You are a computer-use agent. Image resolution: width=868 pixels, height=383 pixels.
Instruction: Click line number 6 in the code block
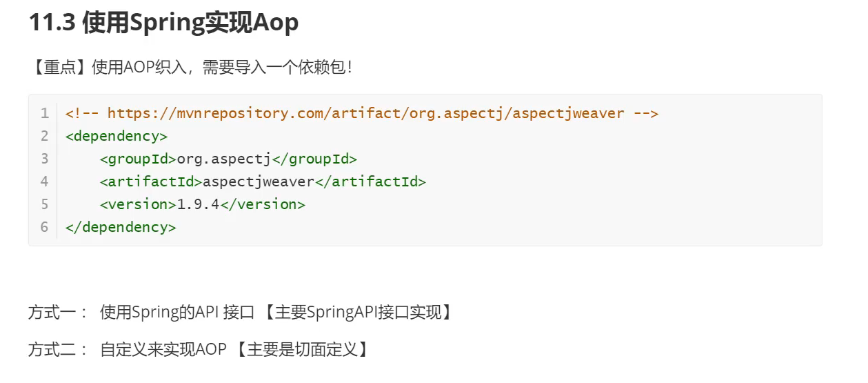45,227
